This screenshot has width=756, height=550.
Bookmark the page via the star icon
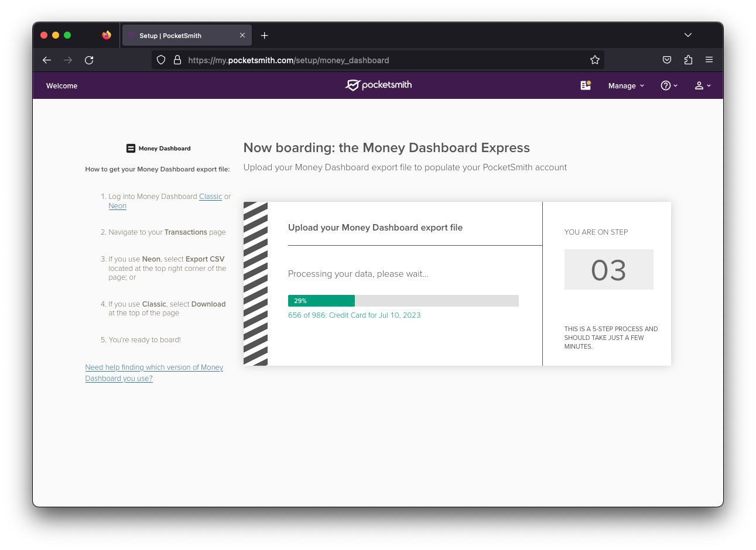[595, 60]
